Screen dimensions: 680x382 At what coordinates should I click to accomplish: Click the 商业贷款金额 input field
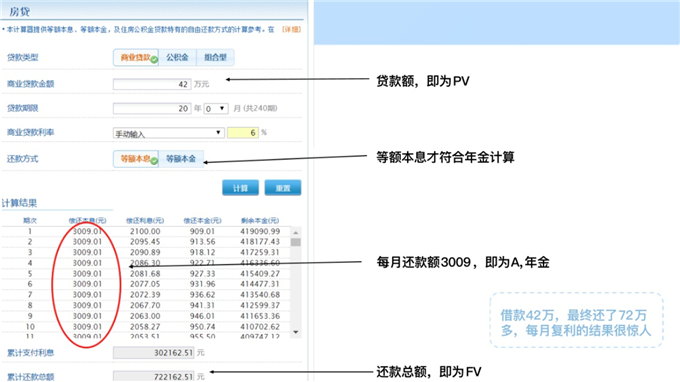tap(152, 84)
